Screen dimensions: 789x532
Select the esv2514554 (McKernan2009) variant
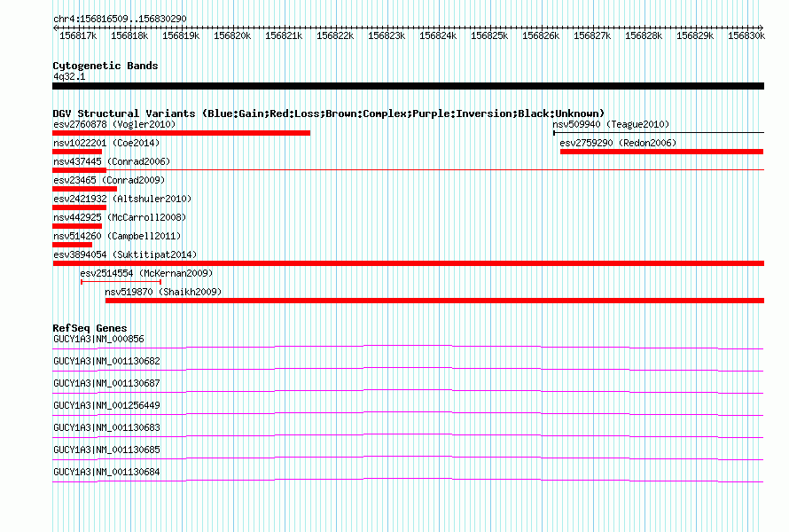[146, 273]
